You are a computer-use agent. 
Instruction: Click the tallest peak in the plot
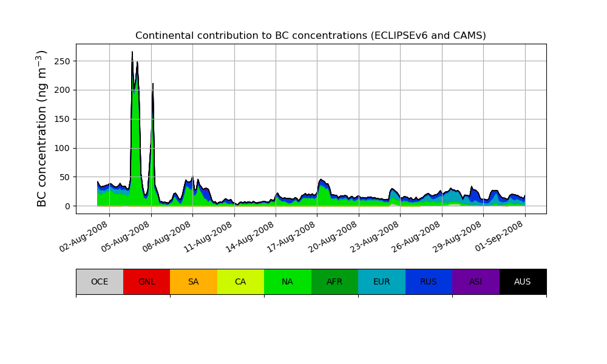tap(132, 53)
